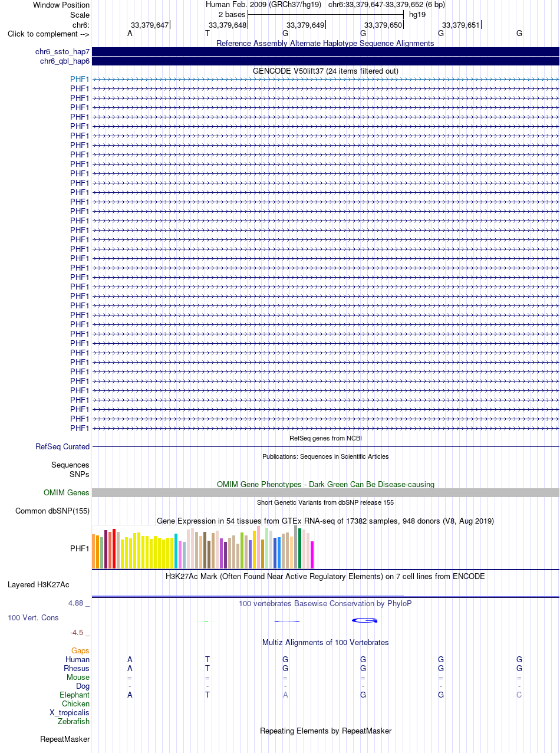The image size is (560, 753).
Task: Open the GTEx Gene Expression track title
Action: [x=325, y=521]
